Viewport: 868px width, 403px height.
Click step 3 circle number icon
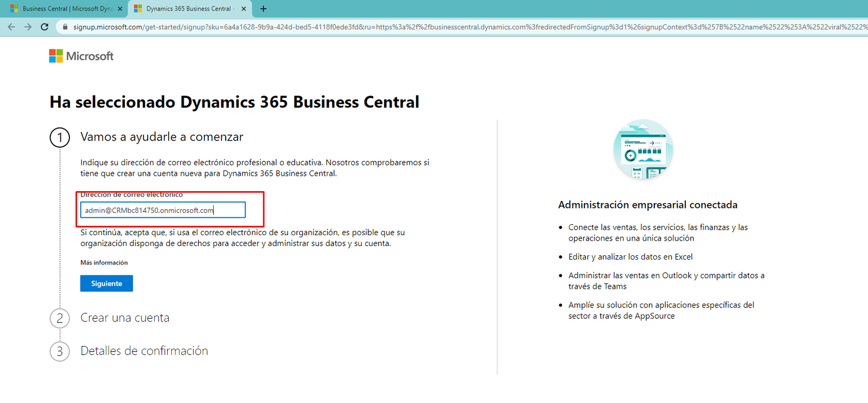[x=60, y=351]
